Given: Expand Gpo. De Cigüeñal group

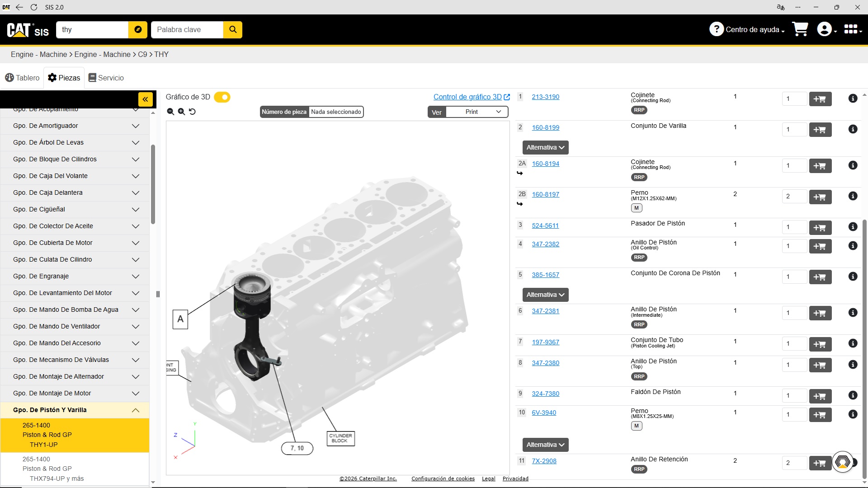Looking at the screenshot, I should point(75,209).
